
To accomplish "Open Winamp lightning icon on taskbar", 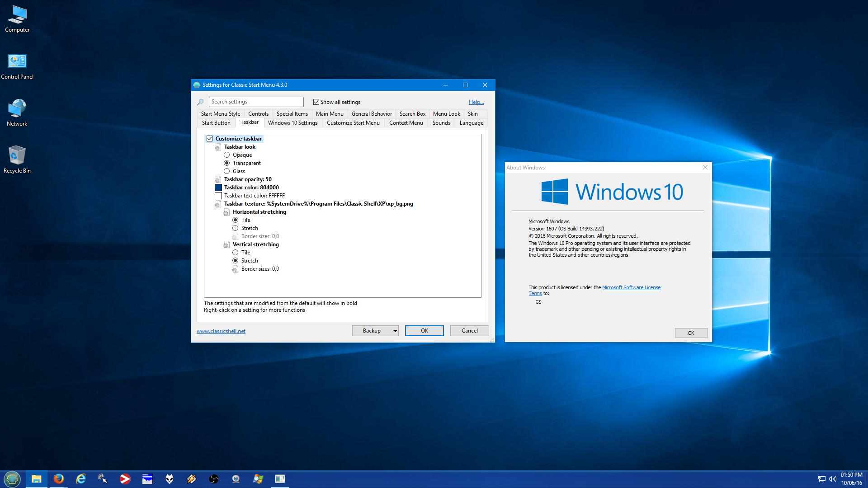I will tap(192, 479).
